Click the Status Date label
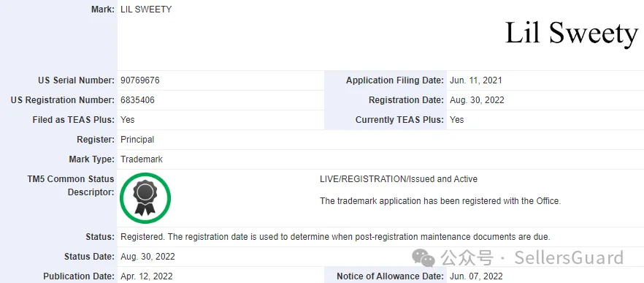 (x=90, y=257)
